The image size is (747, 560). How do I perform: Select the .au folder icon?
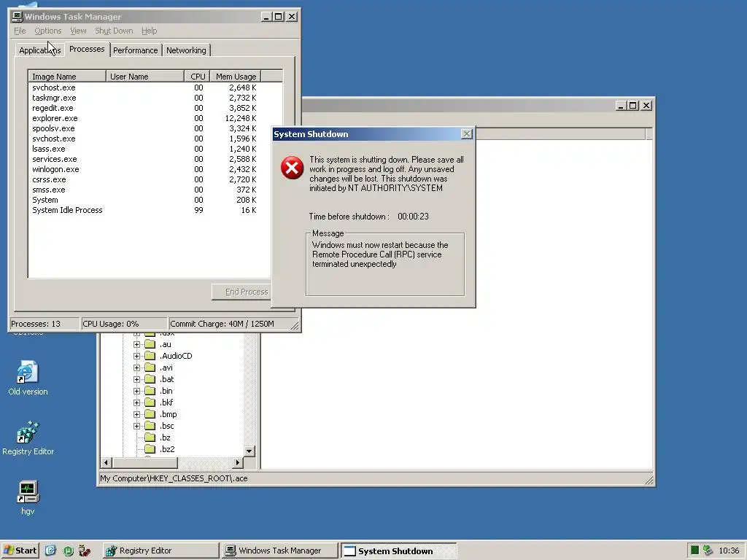click(150, 344)
